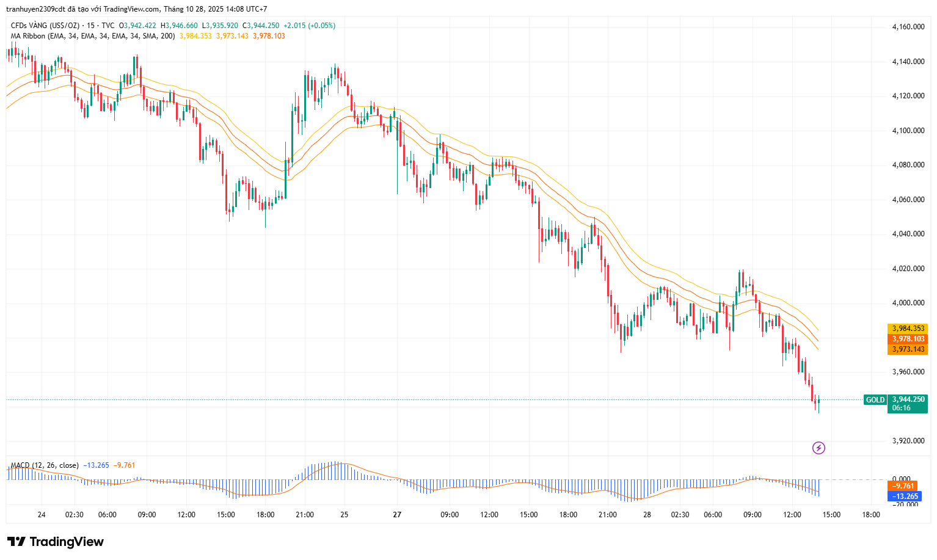Click the TradingView logo at bottom left

(x=56, y=542)
